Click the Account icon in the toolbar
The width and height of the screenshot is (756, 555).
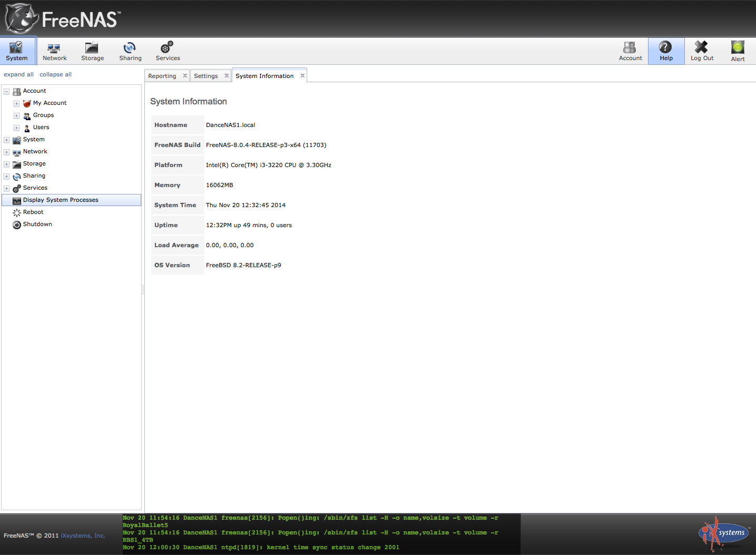pos(630,51)
